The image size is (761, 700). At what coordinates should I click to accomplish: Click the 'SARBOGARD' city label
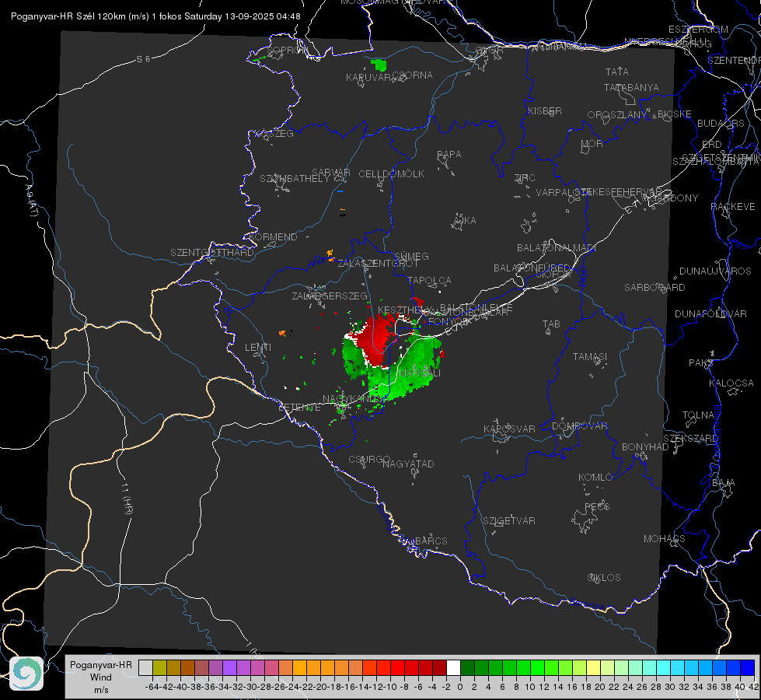pos(655,288)
